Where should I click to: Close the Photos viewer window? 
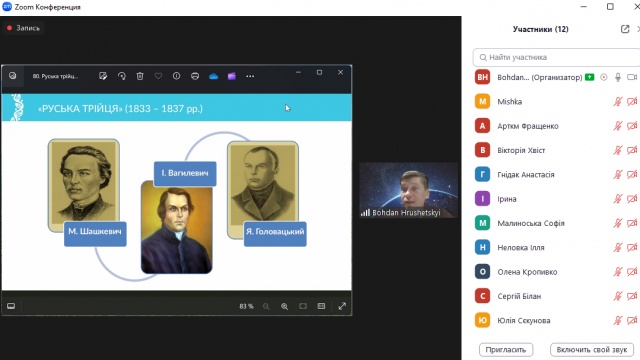[x=340, y=72]
